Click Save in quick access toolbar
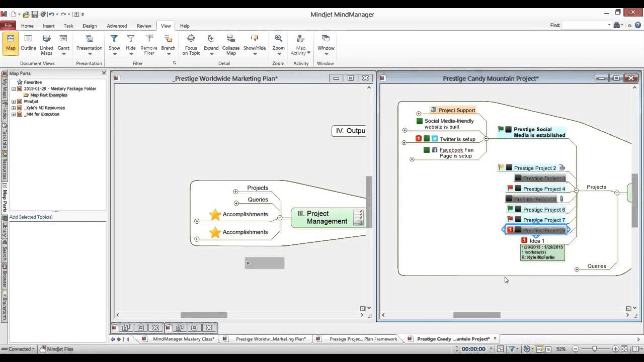The height and width of the screenshot is (362, 644). (35, 14)
